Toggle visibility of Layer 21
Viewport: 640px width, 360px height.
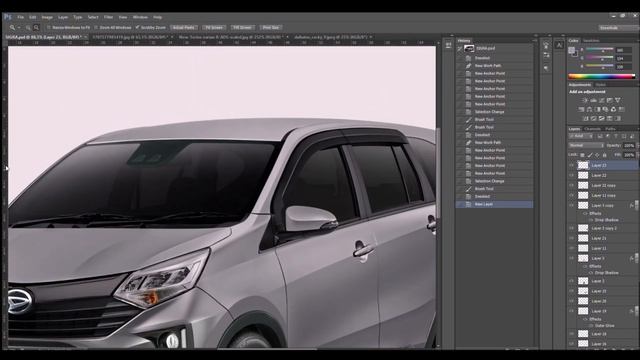pyautogui.click(x=571, y=238)
